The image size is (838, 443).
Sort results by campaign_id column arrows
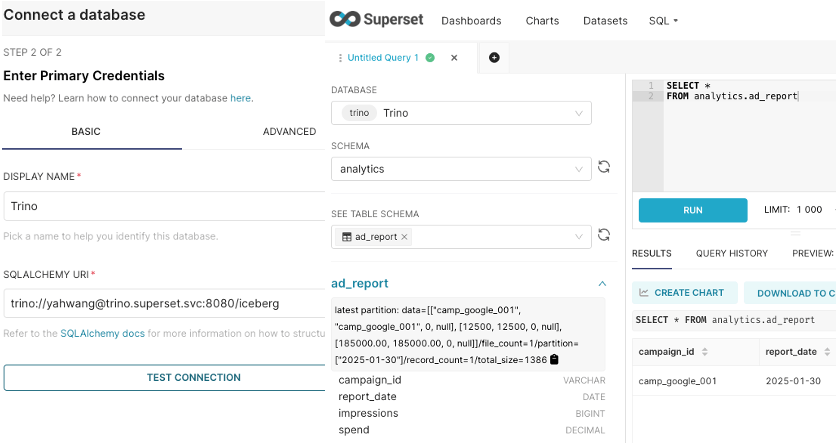click(705, 352)
